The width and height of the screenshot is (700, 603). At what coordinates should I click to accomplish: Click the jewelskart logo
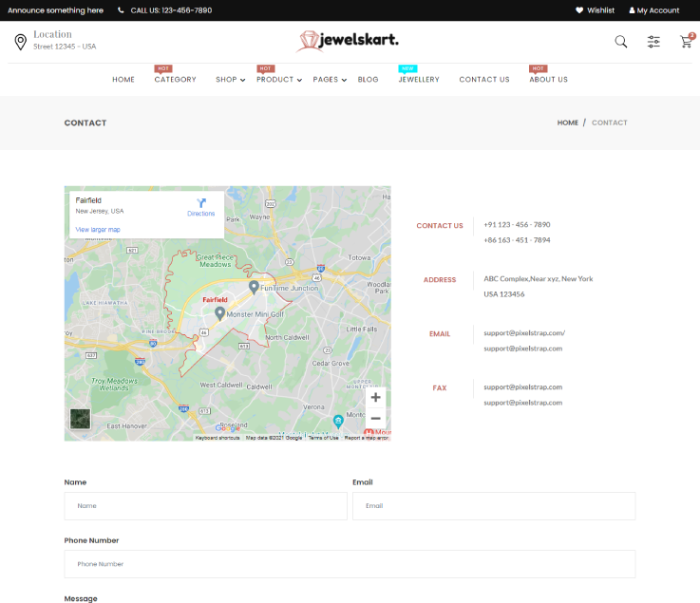pyautogui.click(x=348, y=41)
